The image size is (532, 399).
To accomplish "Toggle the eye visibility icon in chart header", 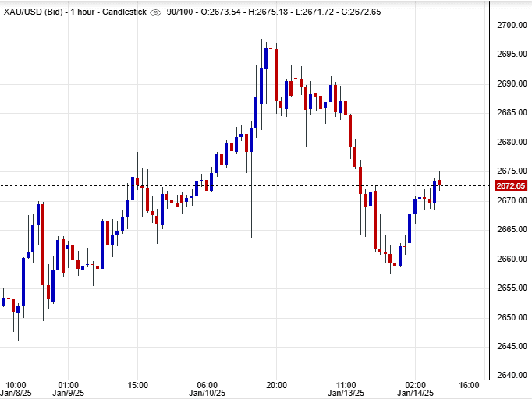I will click(x=155, y=12).
